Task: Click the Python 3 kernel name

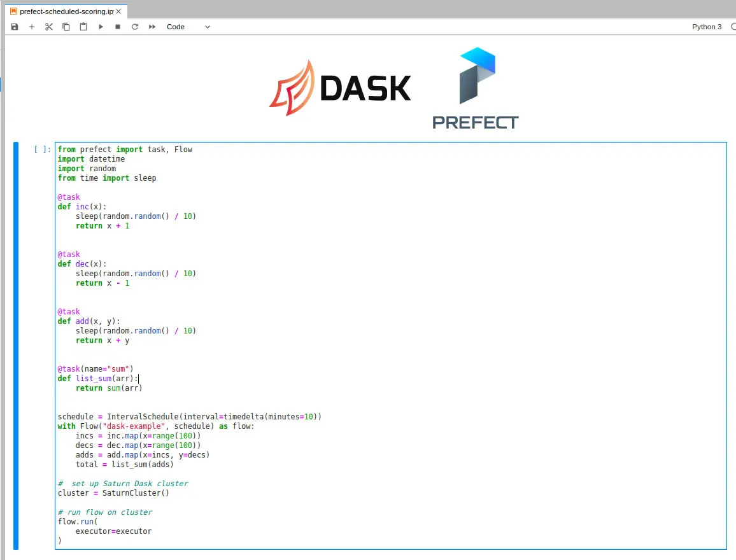Action: (x=707, y=27)
